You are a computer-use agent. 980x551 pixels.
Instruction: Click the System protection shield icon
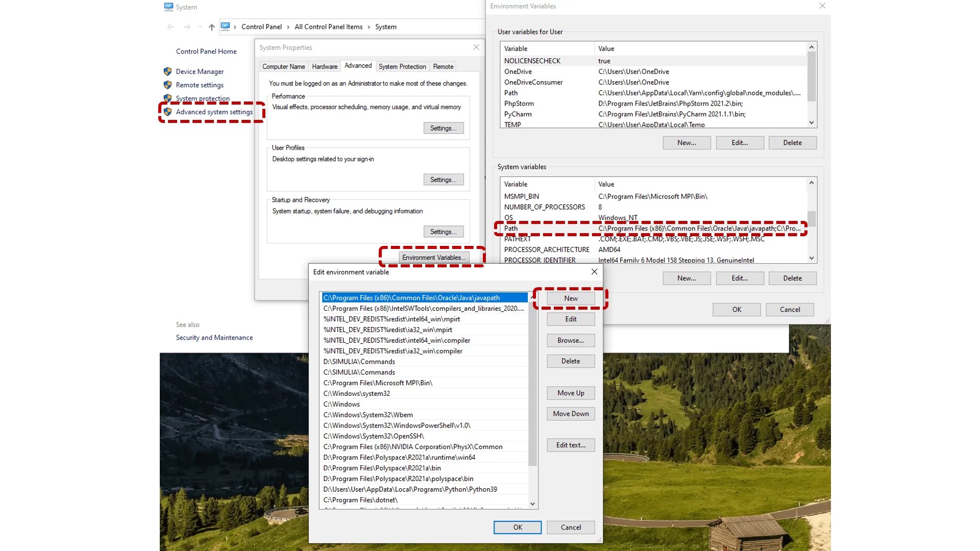pyautogui.click(x=168, y=98)
